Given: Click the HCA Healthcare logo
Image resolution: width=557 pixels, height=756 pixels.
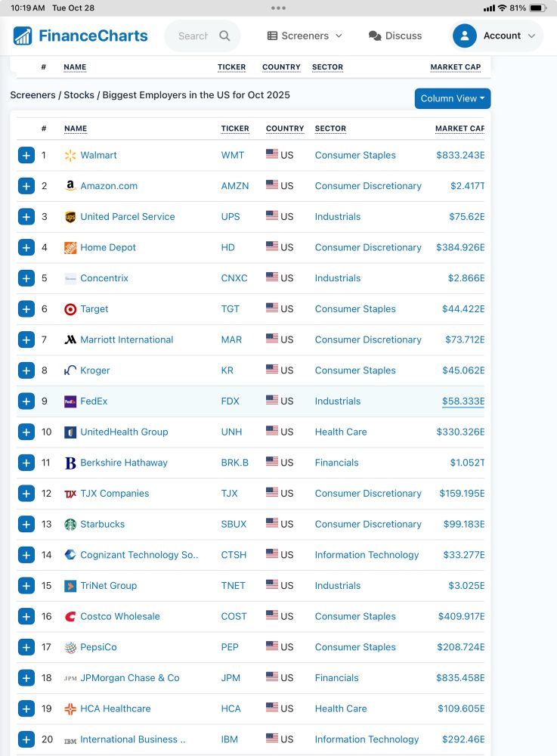Looking at the screenshot, I should (x=70, y=709).
